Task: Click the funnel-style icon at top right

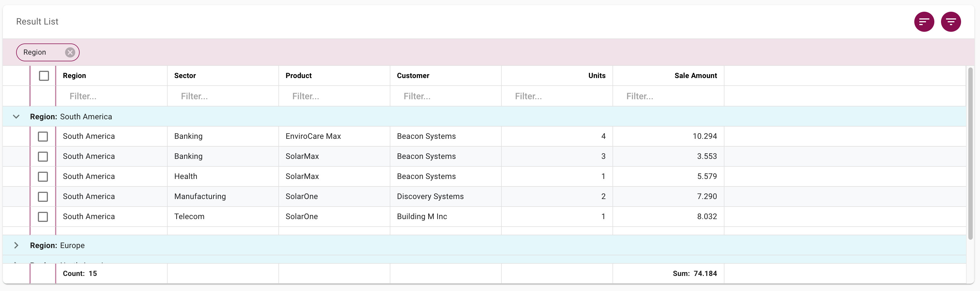Action: [x=951, y=22]
